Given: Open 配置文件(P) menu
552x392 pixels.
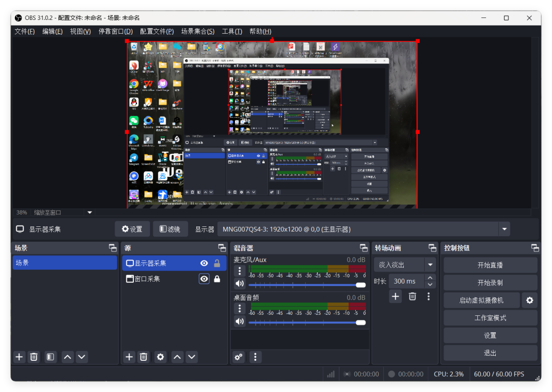Looking at the screenshot, I should tap(157, 31).
